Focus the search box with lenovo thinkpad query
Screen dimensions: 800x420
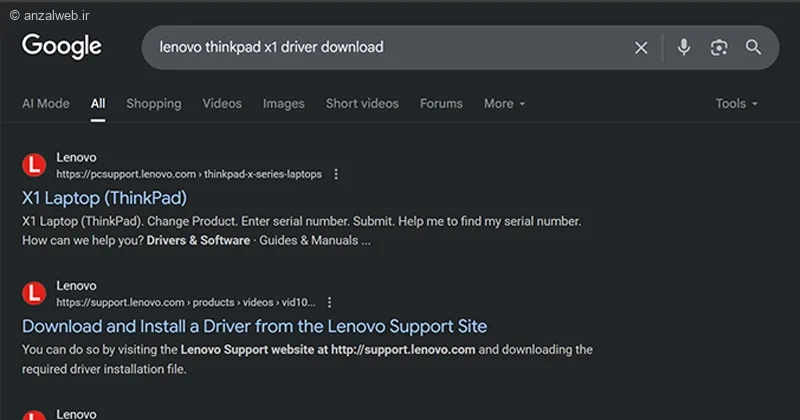tap(388, 47)
